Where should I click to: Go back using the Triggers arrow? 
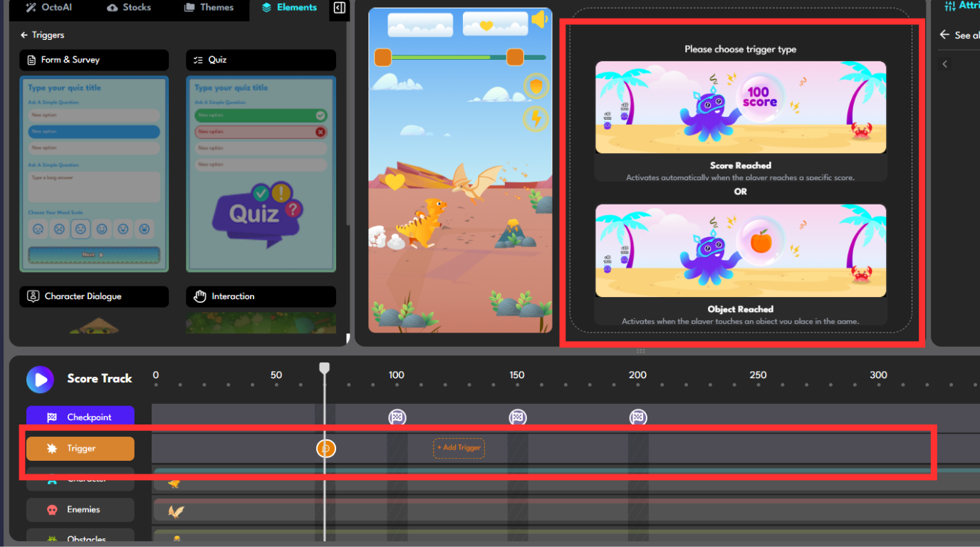click(24, 35)
